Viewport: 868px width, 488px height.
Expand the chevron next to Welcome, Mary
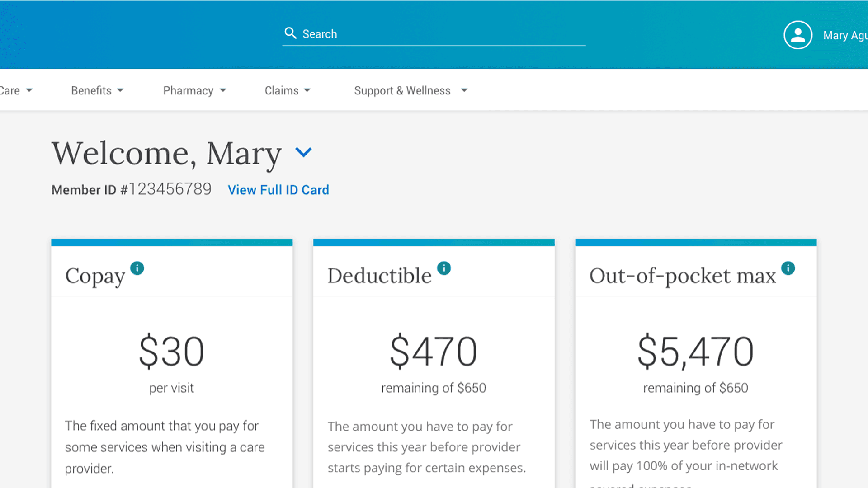303,152
